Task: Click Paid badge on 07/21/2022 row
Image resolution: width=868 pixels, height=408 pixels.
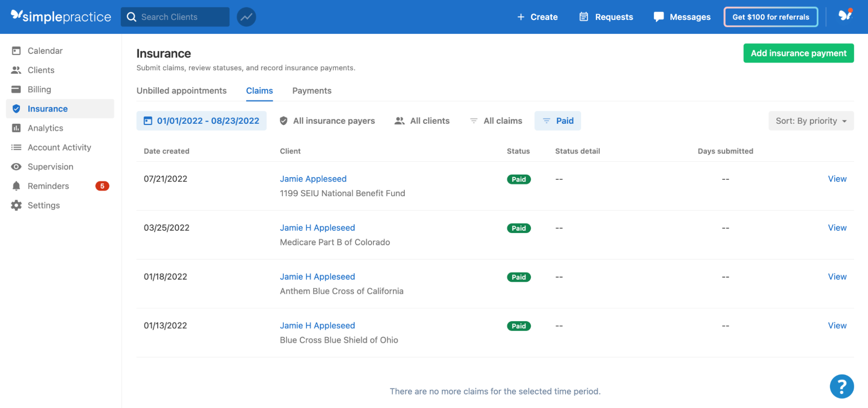Action: [519, 179]
